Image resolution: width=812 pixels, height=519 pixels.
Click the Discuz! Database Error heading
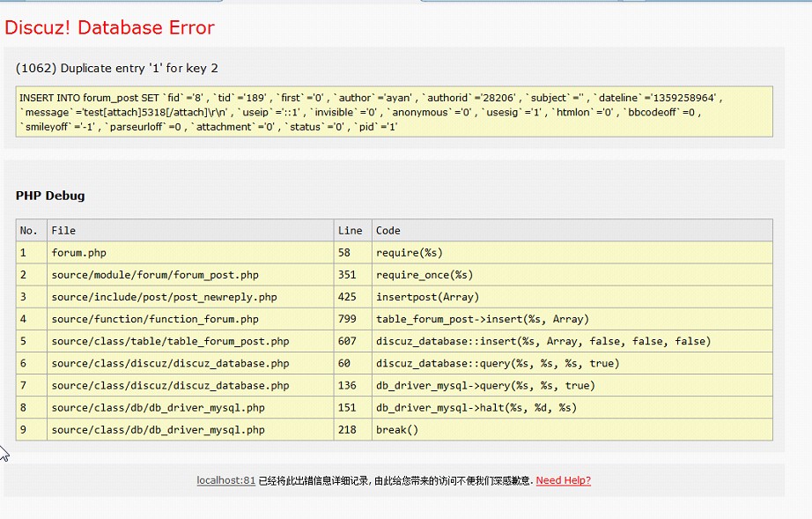[x=109, y=27]
